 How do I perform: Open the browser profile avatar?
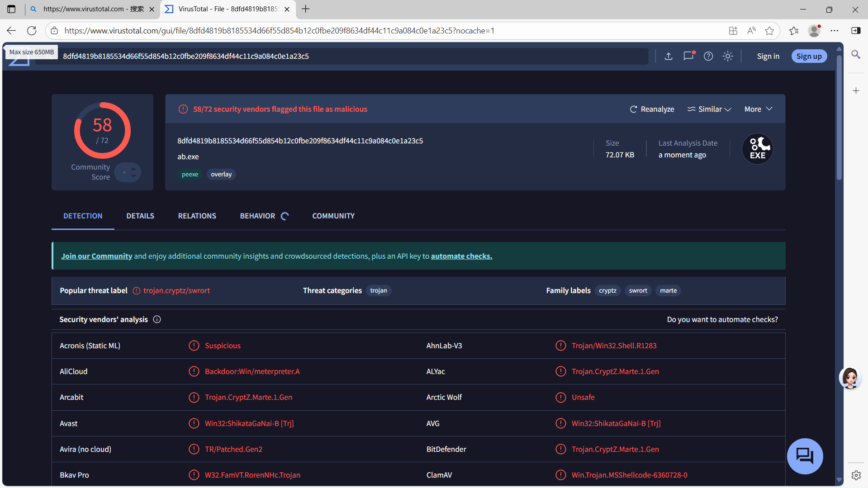(x=814, y=31)
